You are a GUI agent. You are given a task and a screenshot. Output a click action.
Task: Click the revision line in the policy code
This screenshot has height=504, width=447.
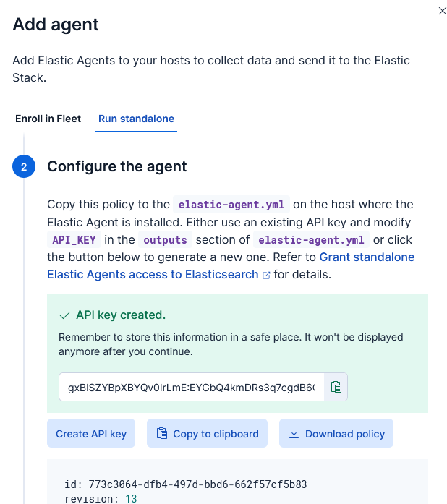[101, 499]
